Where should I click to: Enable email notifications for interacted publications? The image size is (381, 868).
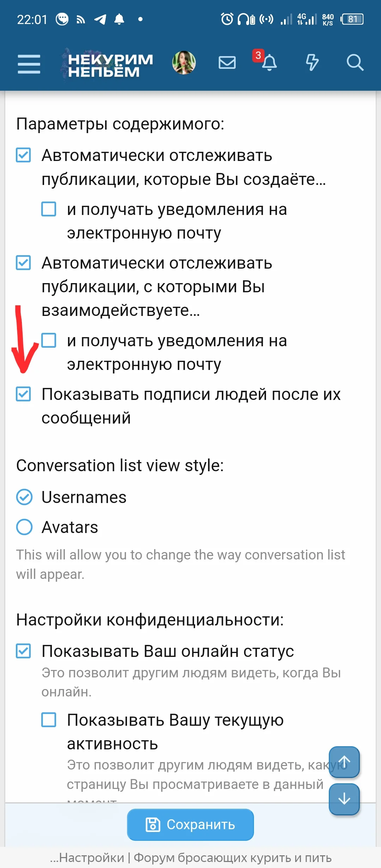(49, 340)
